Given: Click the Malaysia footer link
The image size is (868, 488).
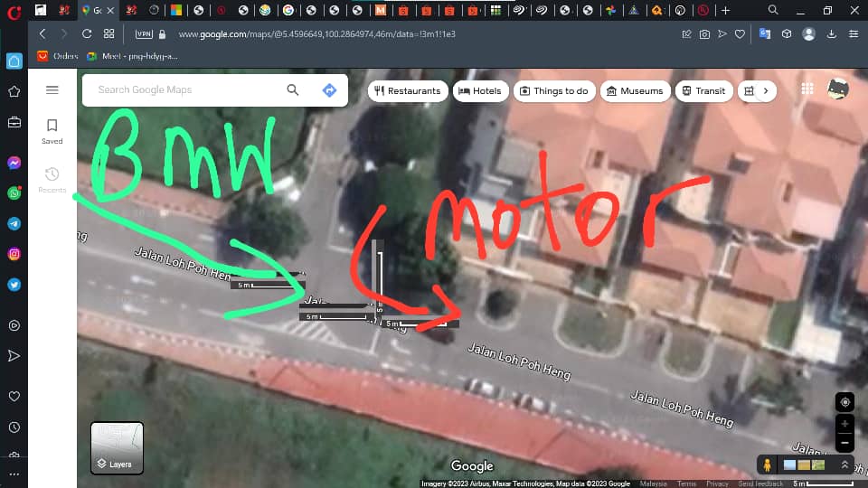Looking at the screenshot, I should 653,483.
